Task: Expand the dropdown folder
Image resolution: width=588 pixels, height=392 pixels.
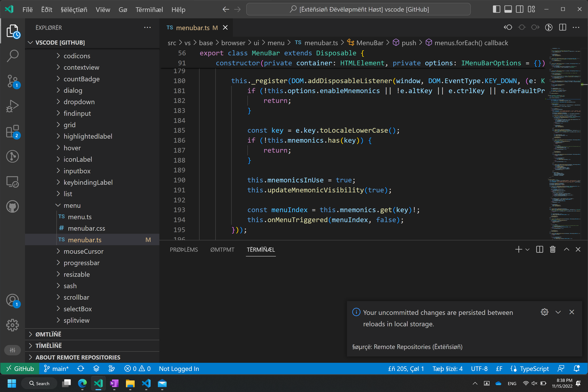Action: pyautogui.click(x=79, y=102)
